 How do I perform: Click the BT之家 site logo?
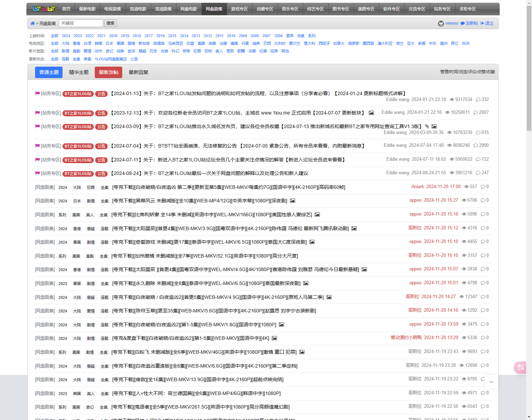(x=44, y=9)
